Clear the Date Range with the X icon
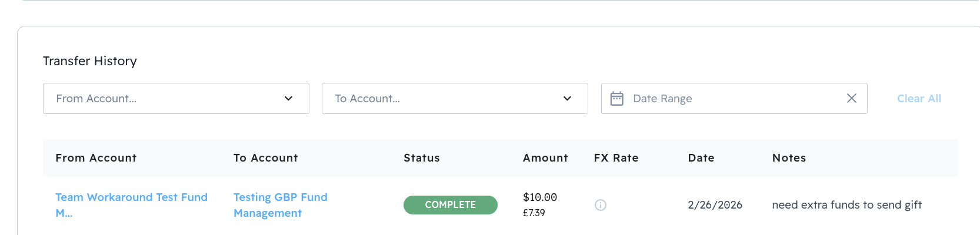This screenshot has height=235, width=980. 851,99
